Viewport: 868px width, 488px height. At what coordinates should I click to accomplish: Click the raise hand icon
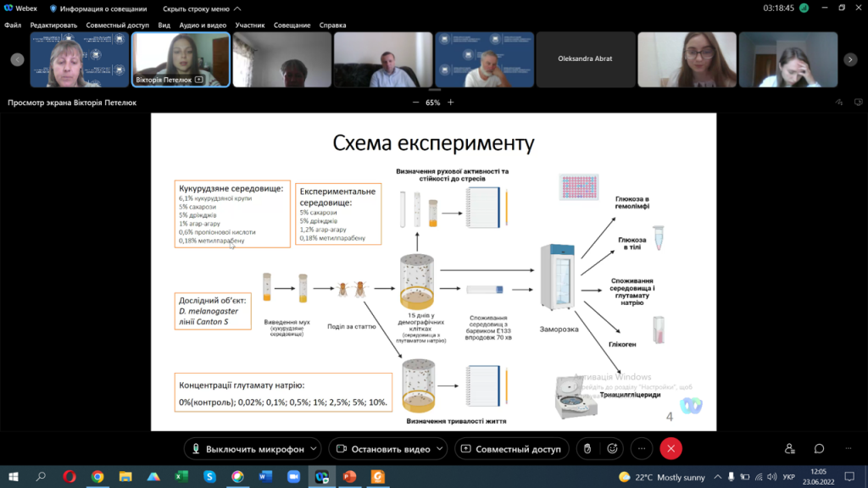[586, 448]
